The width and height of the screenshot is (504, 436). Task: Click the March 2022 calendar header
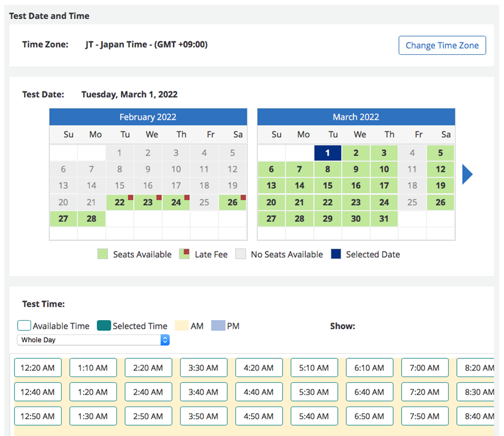click(x=356, y=117)
